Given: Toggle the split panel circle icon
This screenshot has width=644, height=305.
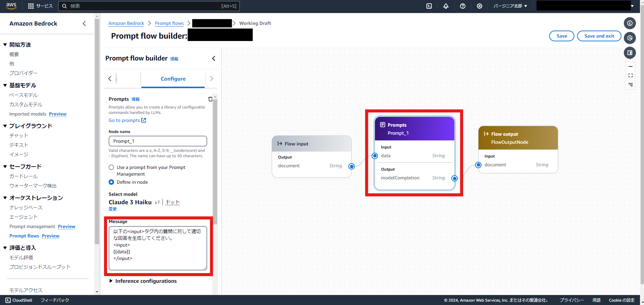Looking at the screenshot, I should 630,53.
